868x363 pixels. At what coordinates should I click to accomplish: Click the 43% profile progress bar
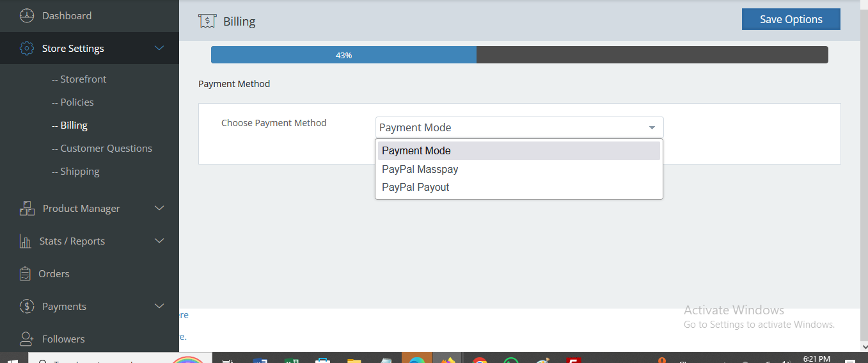click(519, 55)
